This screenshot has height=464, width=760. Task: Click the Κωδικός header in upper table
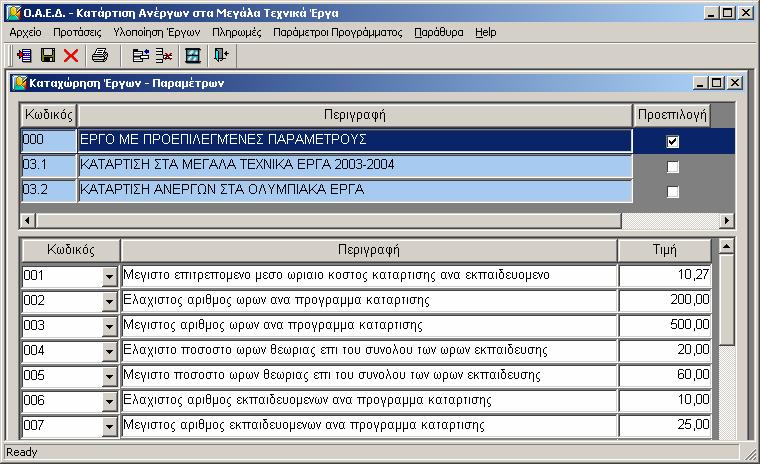pos(48,115)
